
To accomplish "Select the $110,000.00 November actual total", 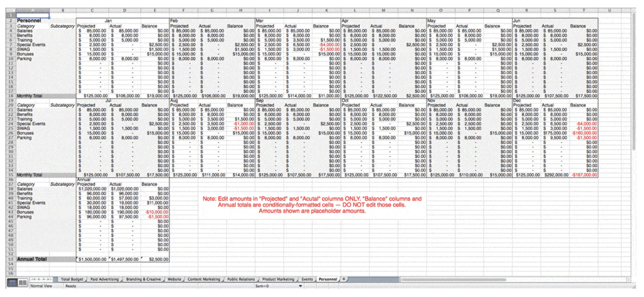I will (x=469, y=175).
